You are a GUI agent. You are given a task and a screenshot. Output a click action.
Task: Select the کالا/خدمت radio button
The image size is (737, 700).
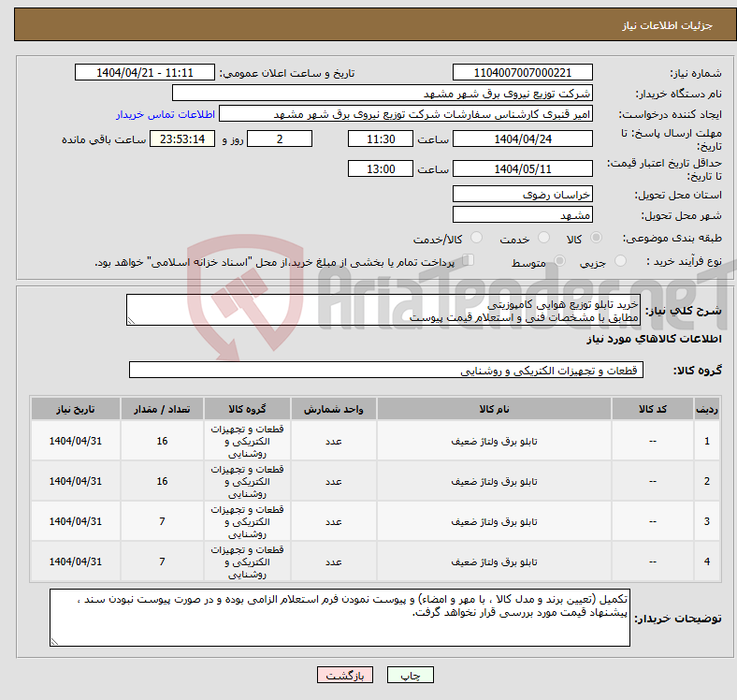pyautogui.click(x=477, y=238)
